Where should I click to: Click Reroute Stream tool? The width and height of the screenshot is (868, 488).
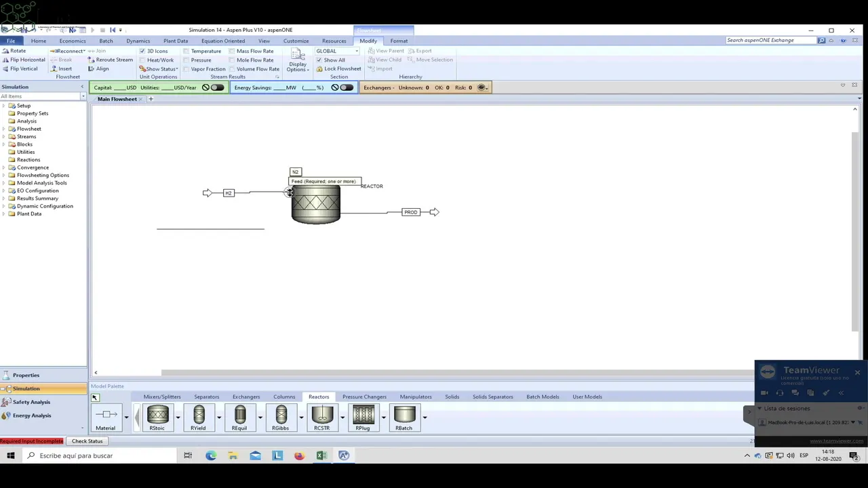coord(110,60)
